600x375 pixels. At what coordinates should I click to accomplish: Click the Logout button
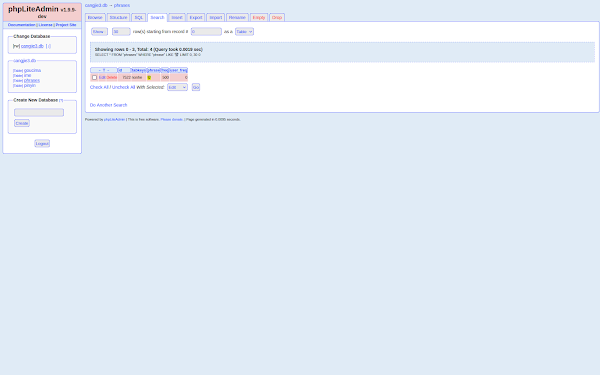coord(42,143)
